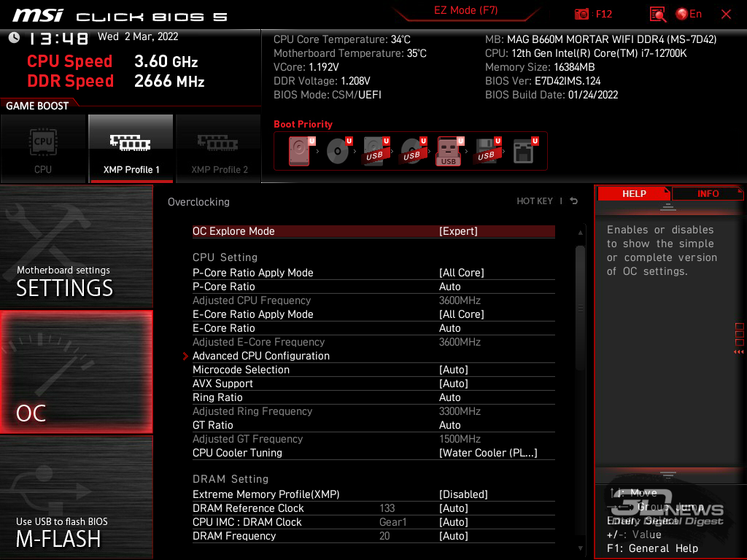Screen dimensions: 747x560
Task: Open CPU Cooler Tuning dropdown
Action: (x=373, y=453)
